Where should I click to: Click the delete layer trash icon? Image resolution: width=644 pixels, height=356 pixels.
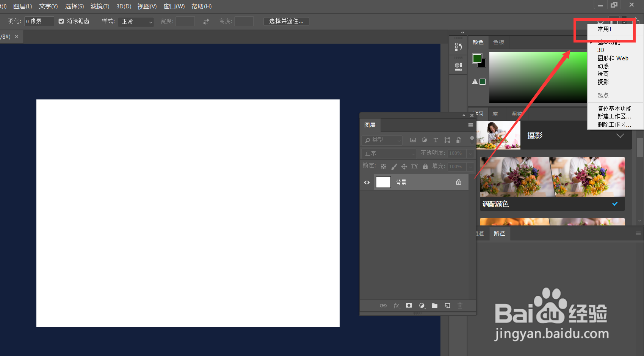coord(460,306)
